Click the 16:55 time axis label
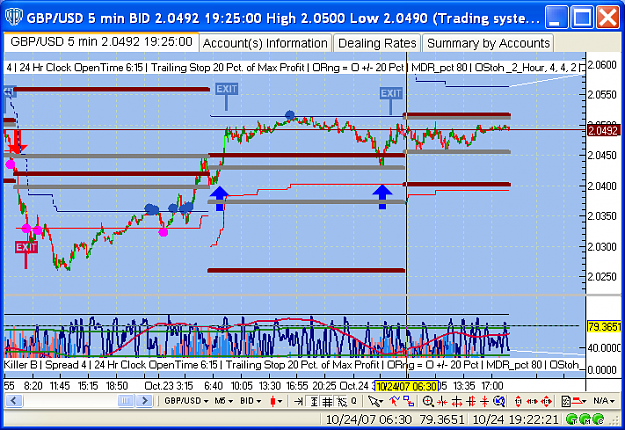The height and width of the screenshot is (430, 625). click(297, 386)
